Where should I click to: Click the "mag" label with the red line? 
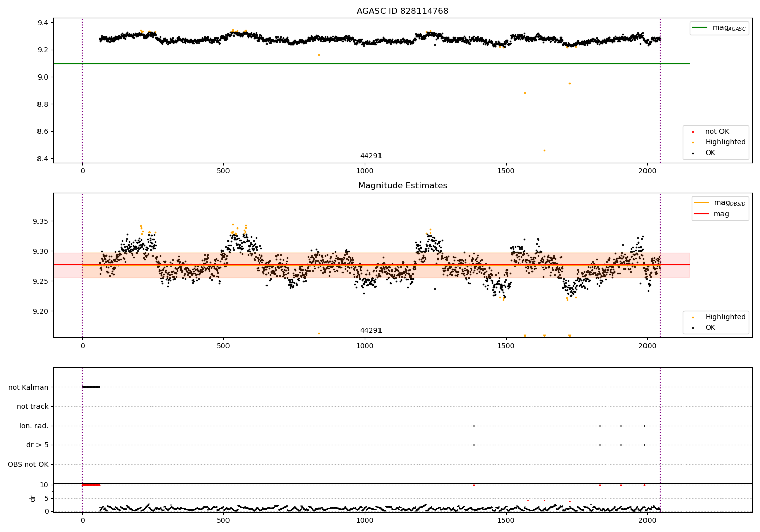coord(721,214)
